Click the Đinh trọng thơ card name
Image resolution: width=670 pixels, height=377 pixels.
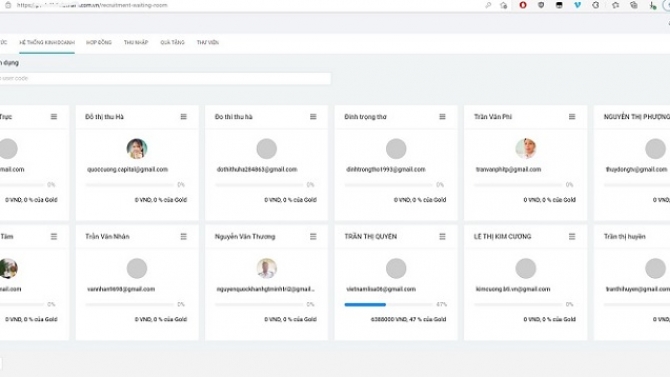(x=365, y=117)
